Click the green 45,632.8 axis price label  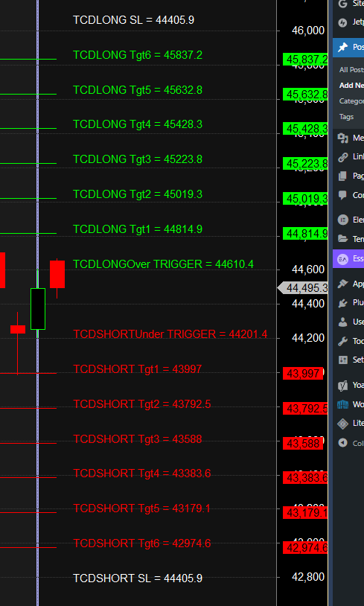point(305,95)
